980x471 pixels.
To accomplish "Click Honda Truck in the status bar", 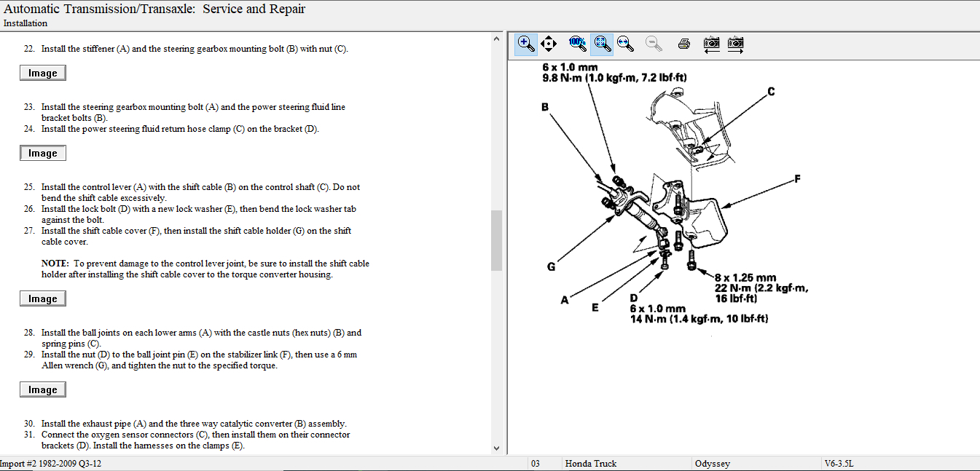I will (590, 464).
